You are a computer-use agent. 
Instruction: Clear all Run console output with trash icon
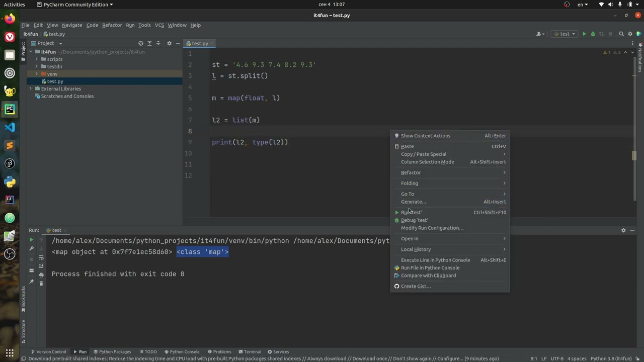click(x=41, y=283)
